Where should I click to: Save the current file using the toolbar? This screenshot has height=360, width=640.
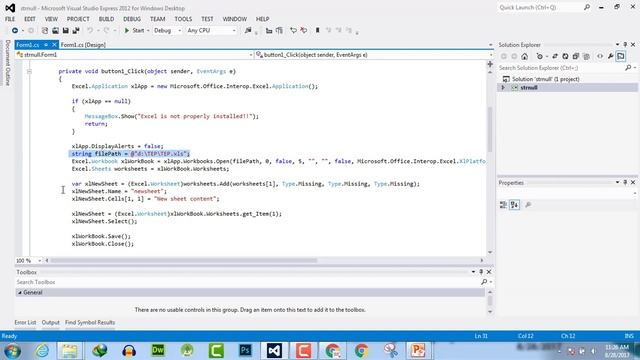coord(65,31)
